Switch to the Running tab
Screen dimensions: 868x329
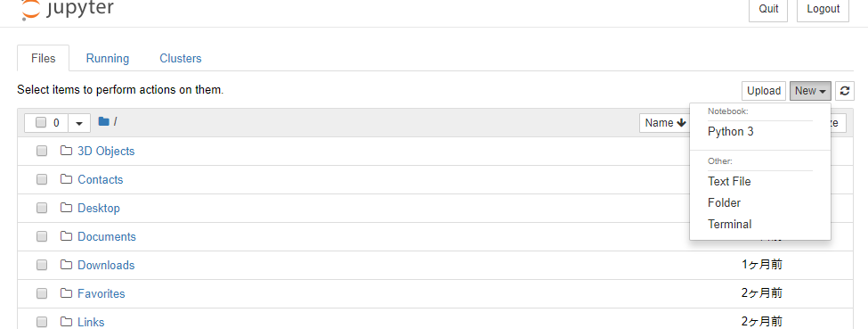108,58
